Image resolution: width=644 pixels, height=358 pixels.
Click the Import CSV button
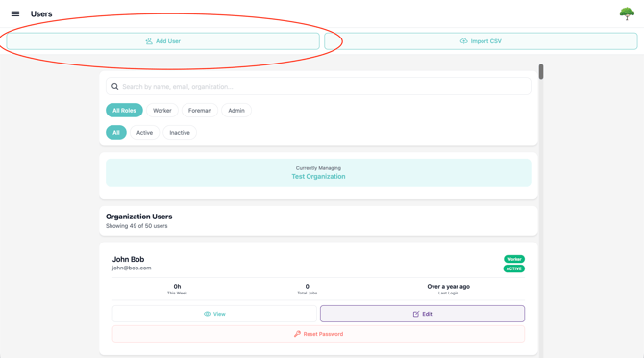pos(481,41)
